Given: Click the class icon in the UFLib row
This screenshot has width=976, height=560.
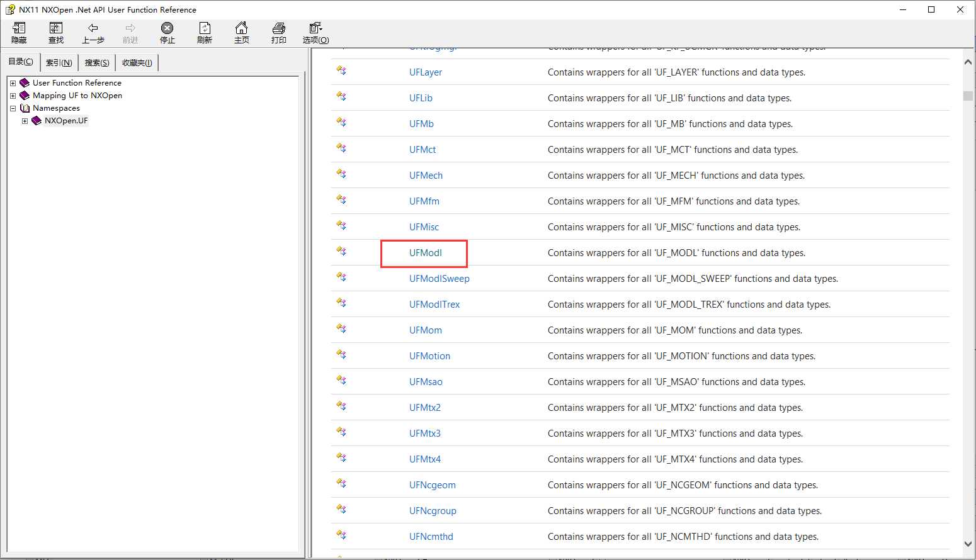Looking at the screenshot, I should 341,96.
